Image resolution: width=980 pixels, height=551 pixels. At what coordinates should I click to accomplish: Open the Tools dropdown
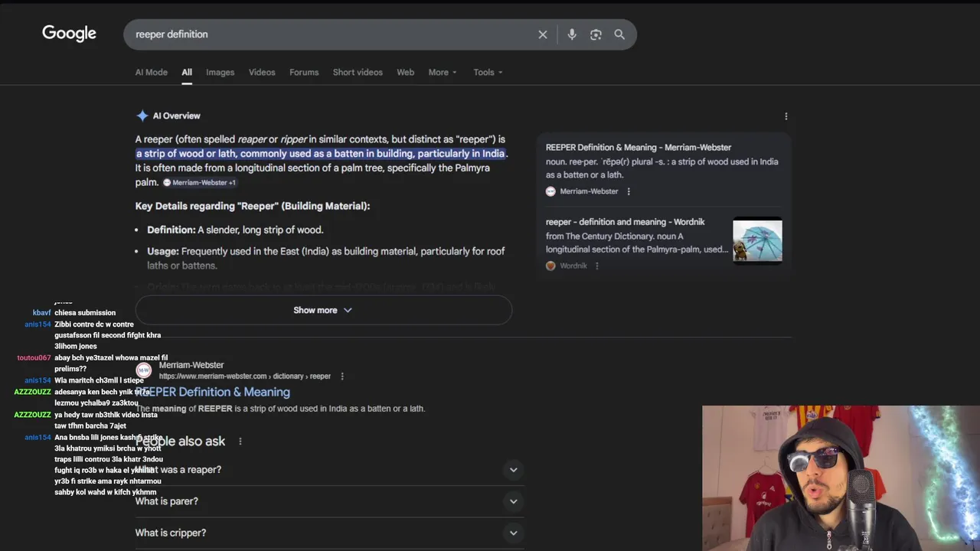tap(488, 72)
